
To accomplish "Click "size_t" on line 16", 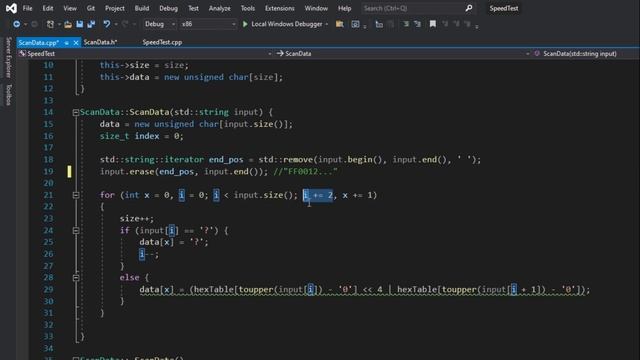I will click(114, 136).
